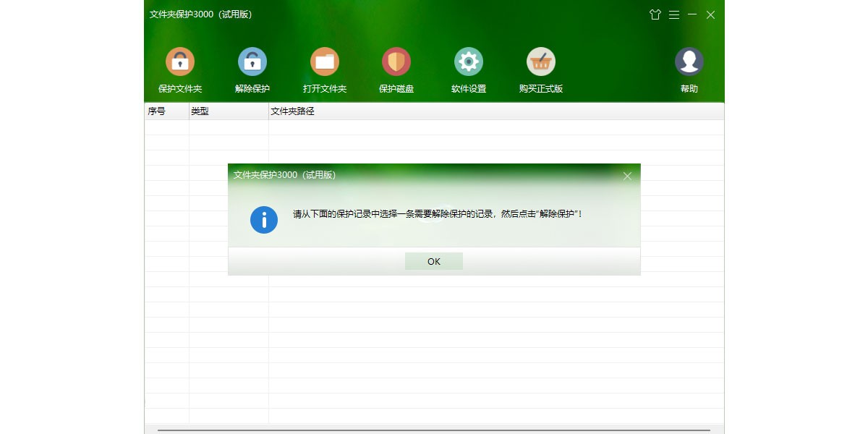Open 软件设置 gear icon
The height and width of the screenshot is (434, 868).
click(x=469, y=62)
